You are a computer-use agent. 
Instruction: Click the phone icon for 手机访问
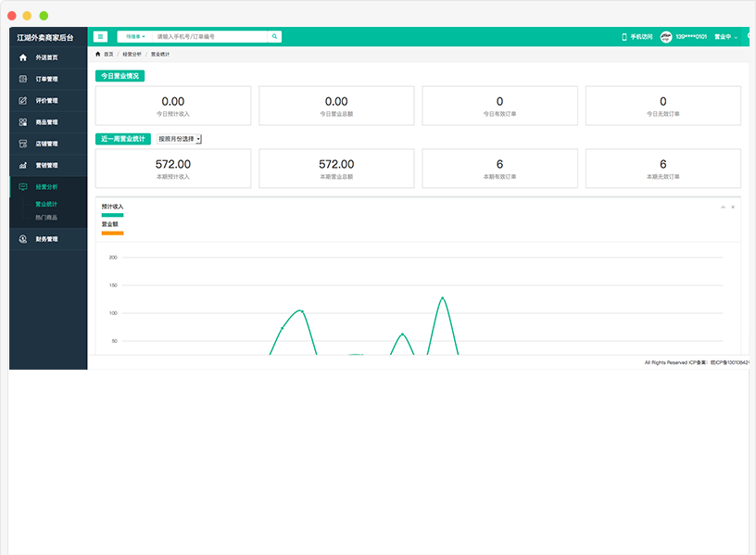click(x=624, y=37)
